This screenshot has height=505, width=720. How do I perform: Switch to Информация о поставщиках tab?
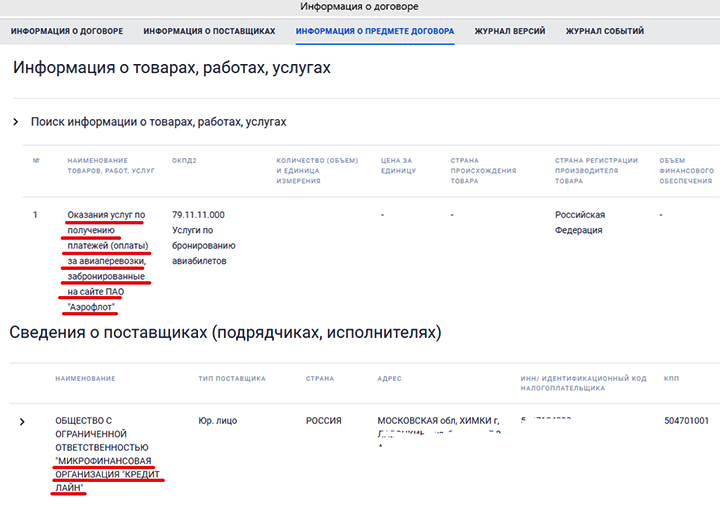click(x=209, y=32)
